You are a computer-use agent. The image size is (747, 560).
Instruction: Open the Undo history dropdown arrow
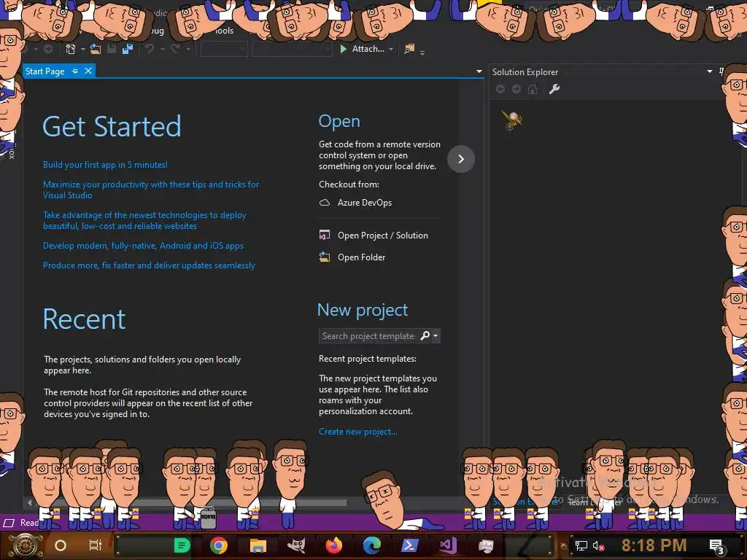pyautogui.click(x=163, y=49)
